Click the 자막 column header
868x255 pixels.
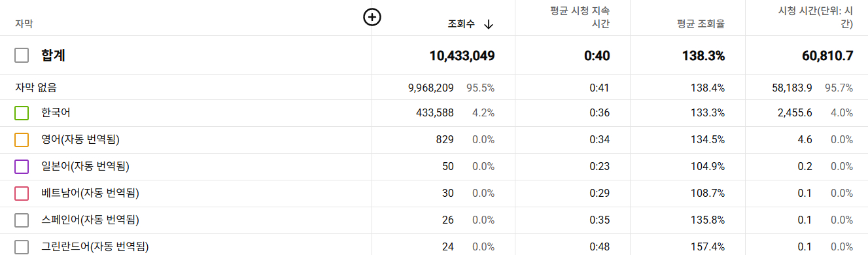(x=24, y=24)
